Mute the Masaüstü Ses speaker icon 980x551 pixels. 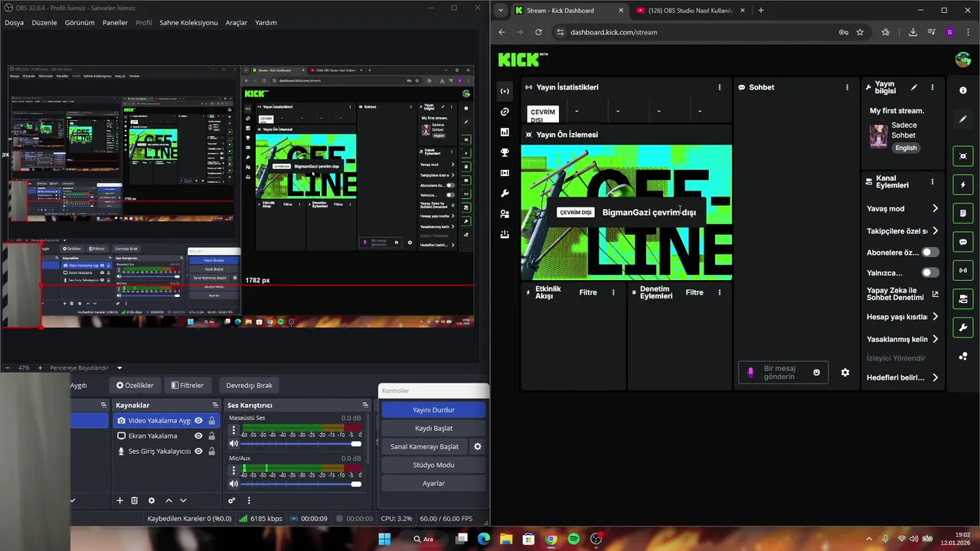point(234,444)
